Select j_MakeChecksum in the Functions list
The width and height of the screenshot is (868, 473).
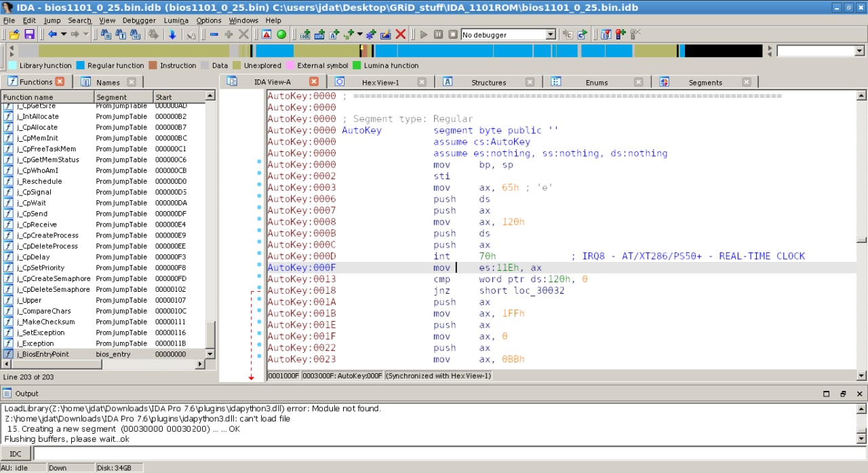(46, 322)
